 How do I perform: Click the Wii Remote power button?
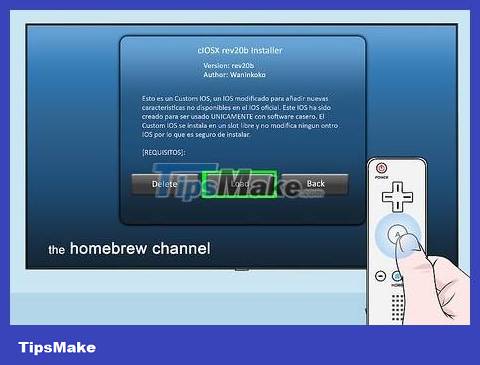pos(381,168)
